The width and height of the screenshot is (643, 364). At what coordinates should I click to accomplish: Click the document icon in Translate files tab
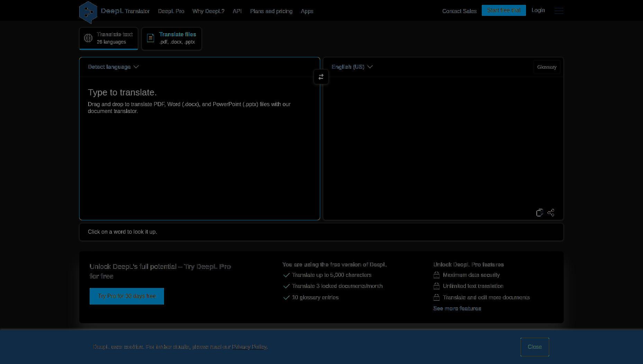(x=151, y=38)
